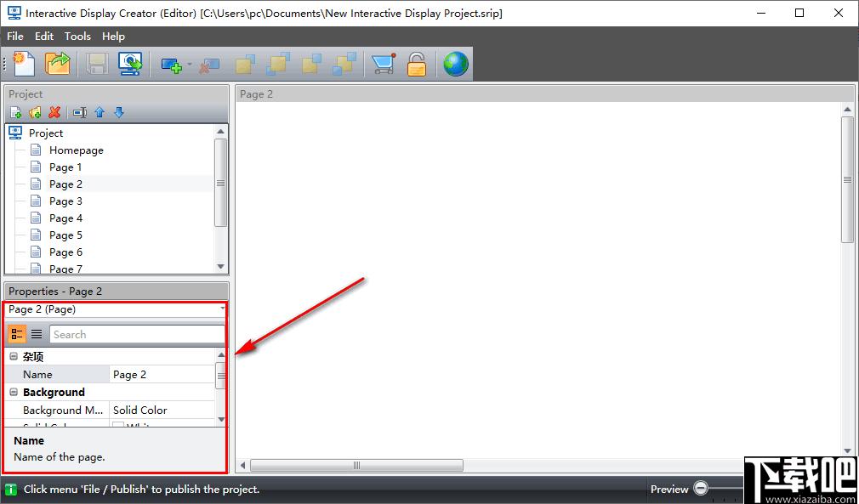The height and width of the screenshot is (504, 859).
Task: Move page down with blue arrow
Action: click(119, 113)
